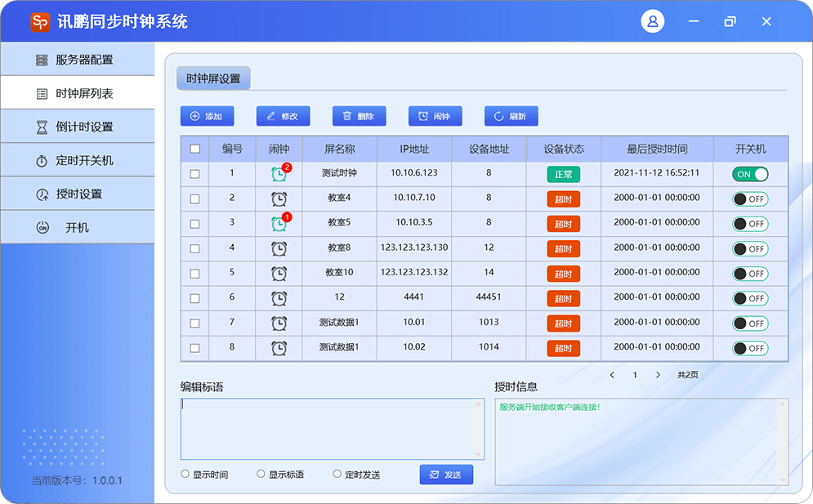Delete using the 删除 button
This screenshot has width=813, height=504.
359,117
